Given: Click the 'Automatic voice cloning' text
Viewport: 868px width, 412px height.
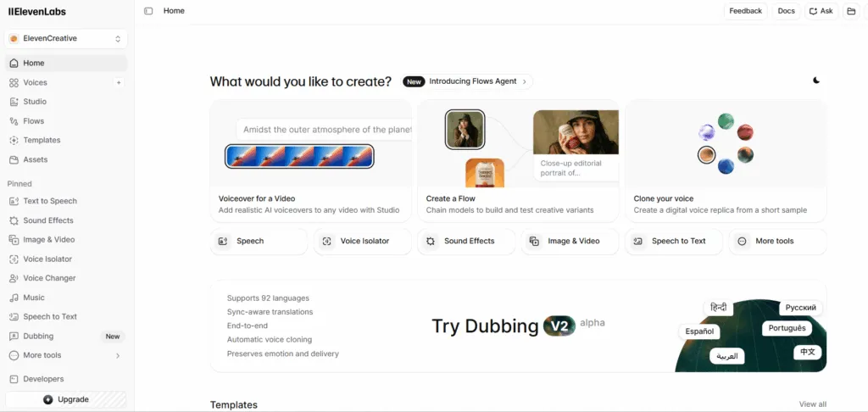Looking at the screenshot, I should point(269,340).
